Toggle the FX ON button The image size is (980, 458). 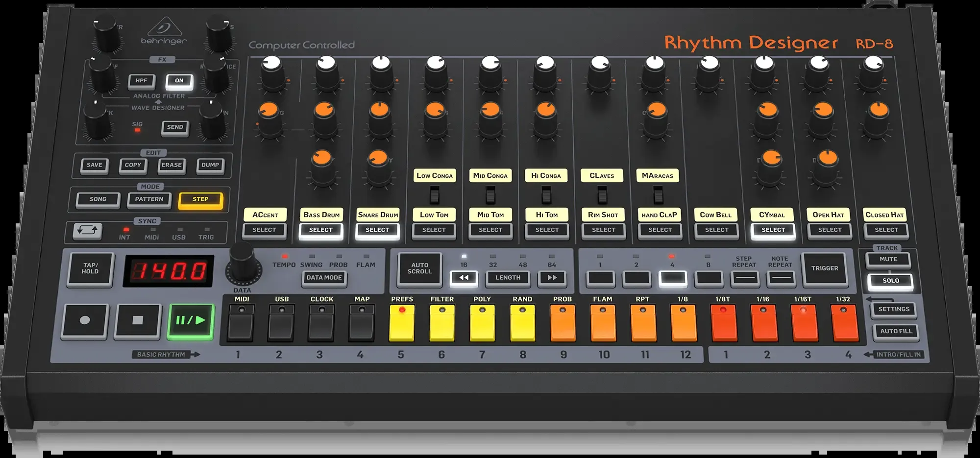click(x=179, y=81)
